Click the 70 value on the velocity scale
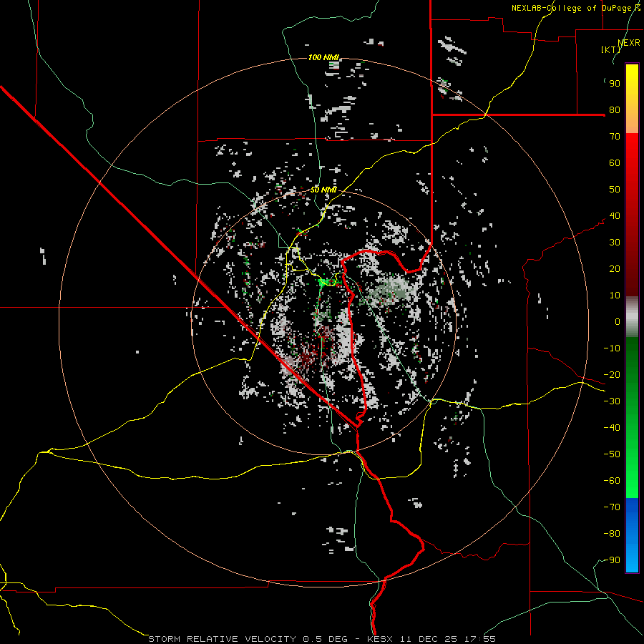Image resolution: width=644 pixels, height=644 pixels. click(x=615, y=137)
